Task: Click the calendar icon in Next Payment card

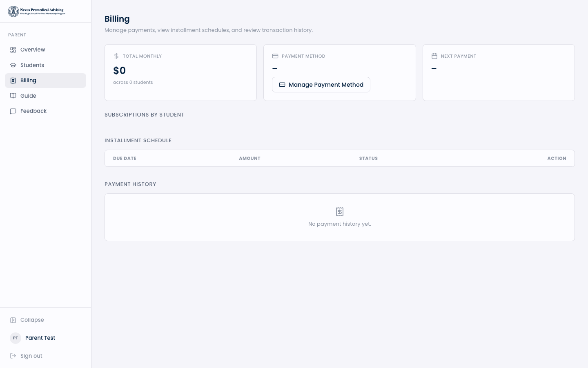Action: tap(434, 56)
